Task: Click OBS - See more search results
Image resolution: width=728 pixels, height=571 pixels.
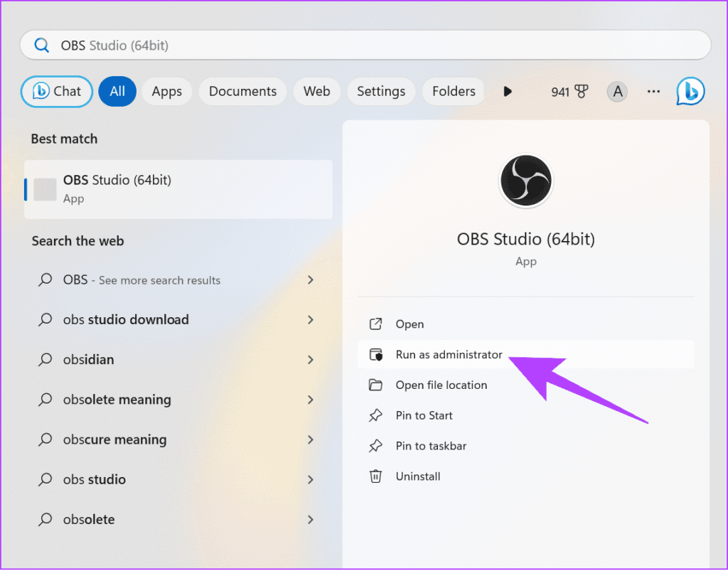Action: point(140,280)
